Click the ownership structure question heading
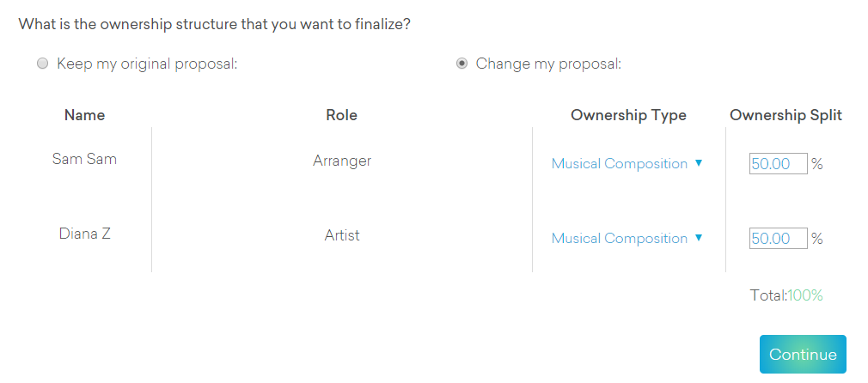Viewport: 868px width, 383px height. point(214,24)
